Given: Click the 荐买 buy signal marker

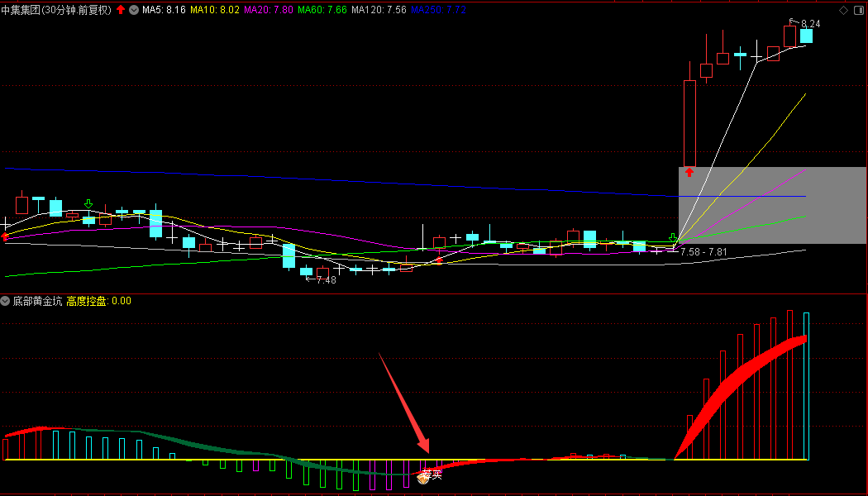Looking at the screenshot, I should point(430,475).
